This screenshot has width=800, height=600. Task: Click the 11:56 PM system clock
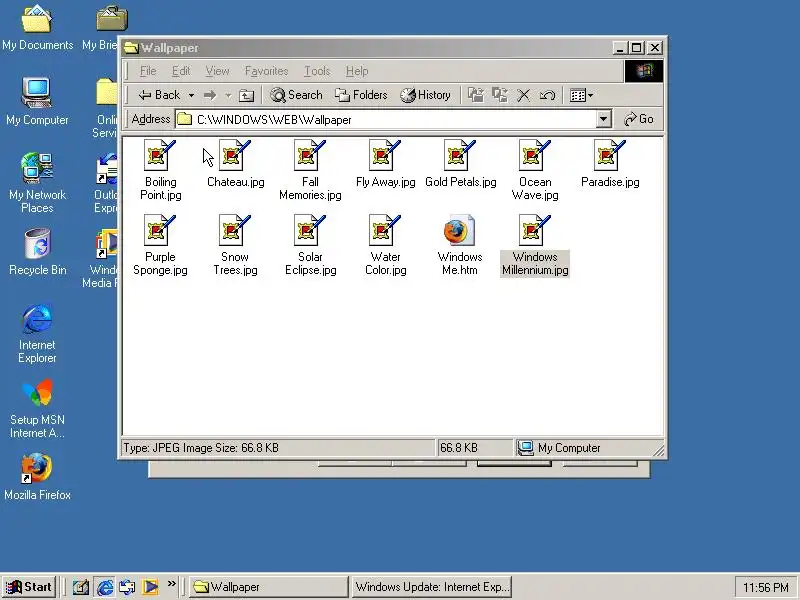[x=765, y=588]
